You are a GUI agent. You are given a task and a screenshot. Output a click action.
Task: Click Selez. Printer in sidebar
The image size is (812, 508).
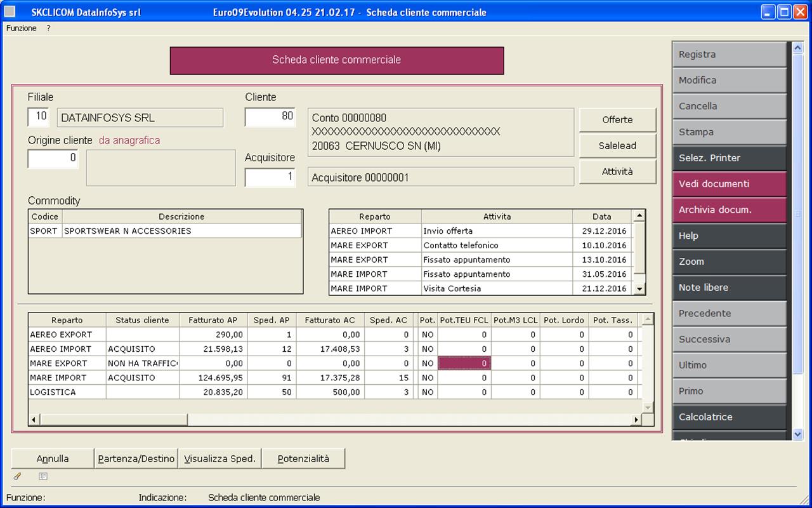pyautogui.click(x=730, y=158)
